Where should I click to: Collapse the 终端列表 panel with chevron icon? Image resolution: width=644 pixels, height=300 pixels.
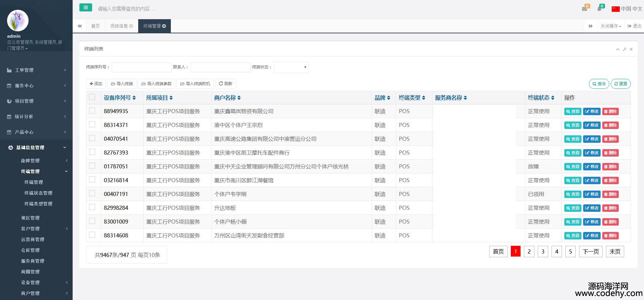coord(617,49)
